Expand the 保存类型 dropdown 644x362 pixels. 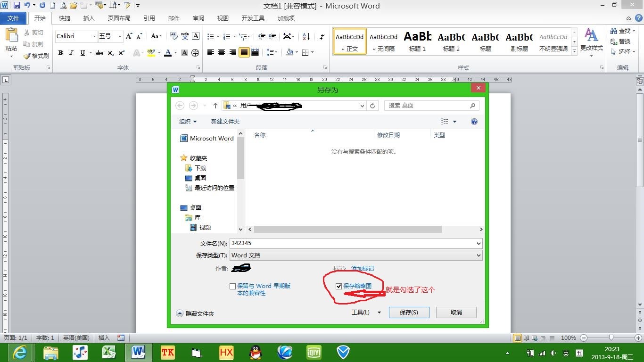(x=479, y=255)
